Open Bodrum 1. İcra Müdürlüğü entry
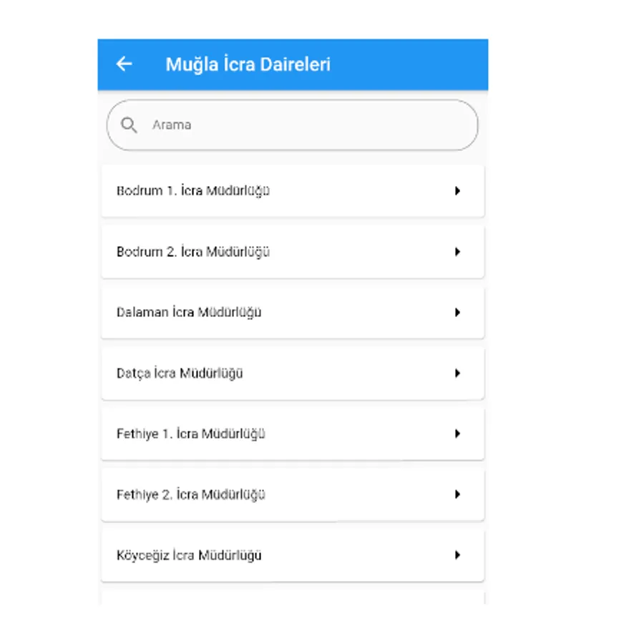Viewport: 644px width, 644px height. tap(193, 191)
